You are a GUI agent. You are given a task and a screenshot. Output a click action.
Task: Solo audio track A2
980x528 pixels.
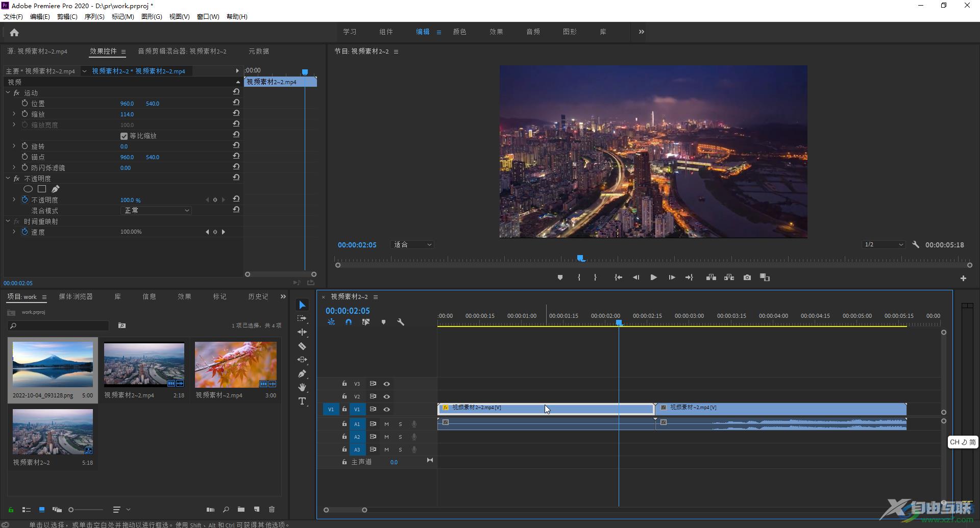[x=400, y=437]
